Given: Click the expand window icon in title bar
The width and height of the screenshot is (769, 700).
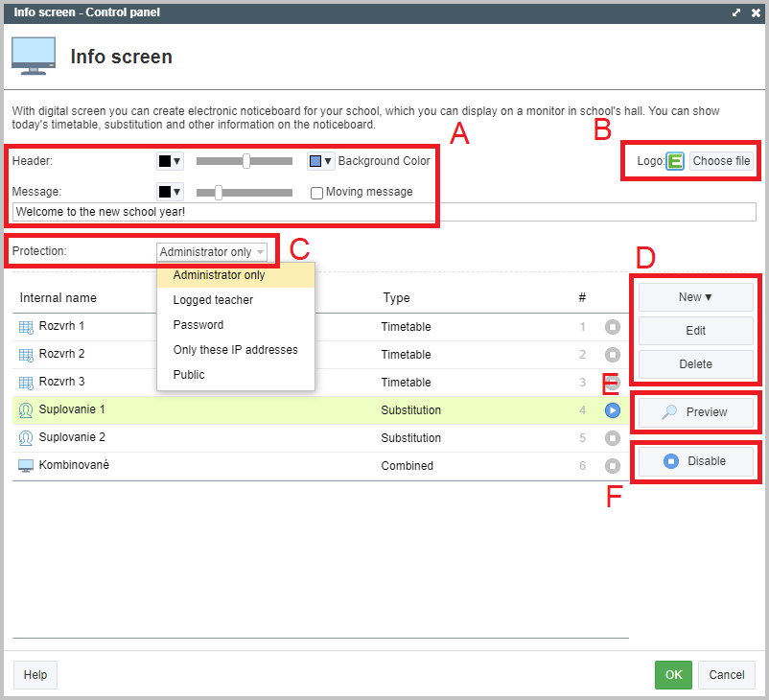Looking at the screenshot, I should (736, 12).
